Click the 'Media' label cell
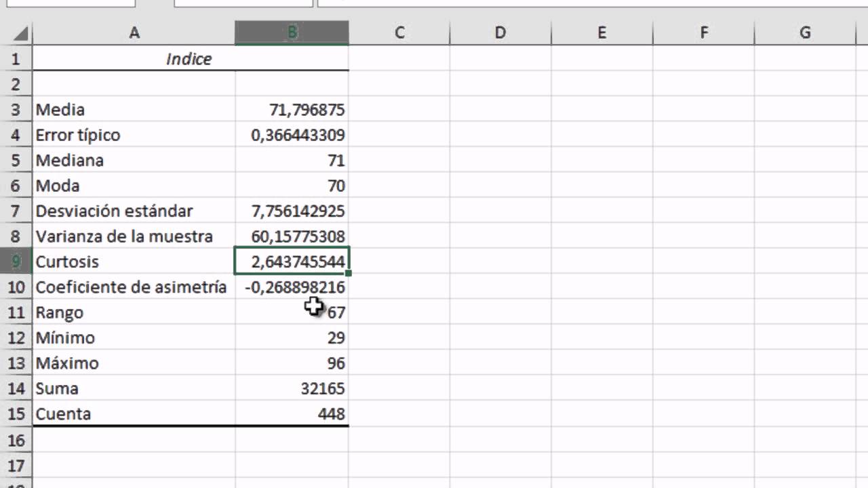Screen dimensions: 868x488 pyautogui.click(x=134, y=110)
